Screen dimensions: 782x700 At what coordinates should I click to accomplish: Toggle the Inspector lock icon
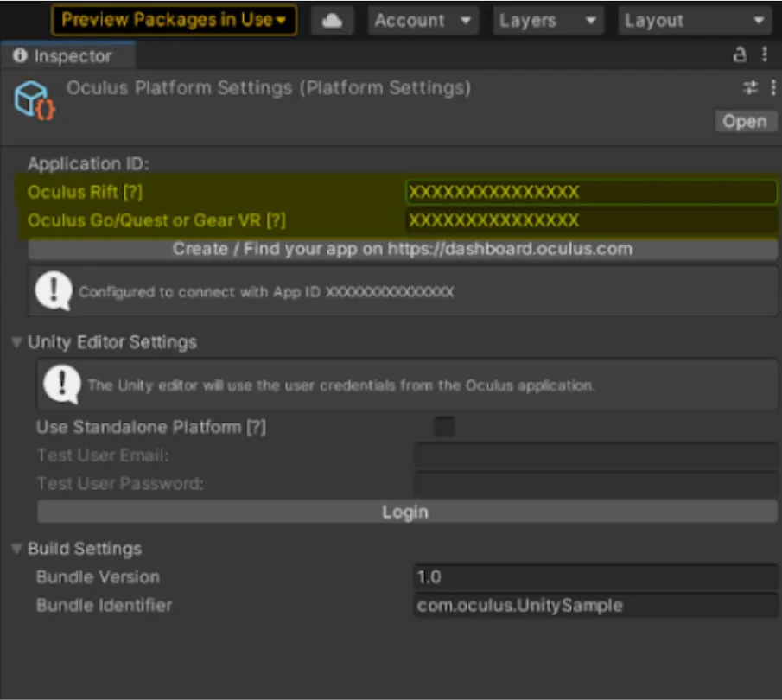740,54
